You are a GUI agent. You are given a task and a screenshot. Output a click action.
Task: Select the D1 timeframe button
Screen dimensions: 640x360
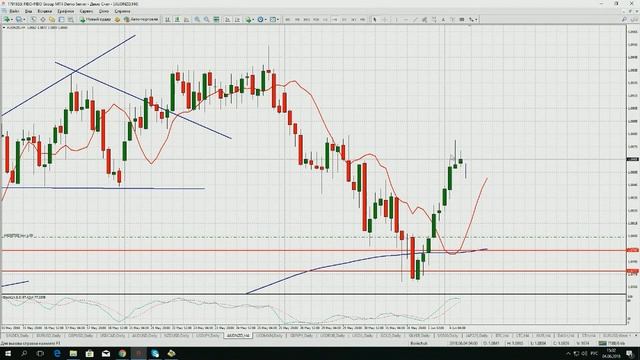click(344, 19)
